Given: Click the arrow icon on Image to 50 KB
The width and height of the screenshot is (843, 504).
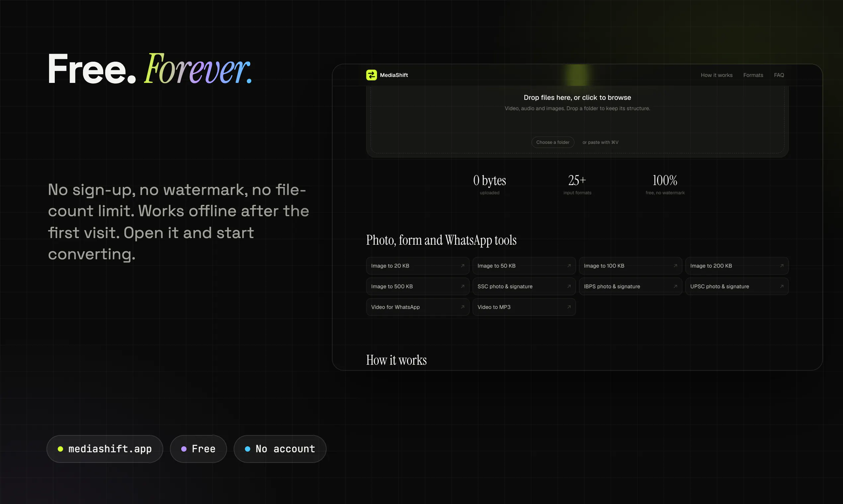Looking at the screenshot, I should tap(569, 266).
